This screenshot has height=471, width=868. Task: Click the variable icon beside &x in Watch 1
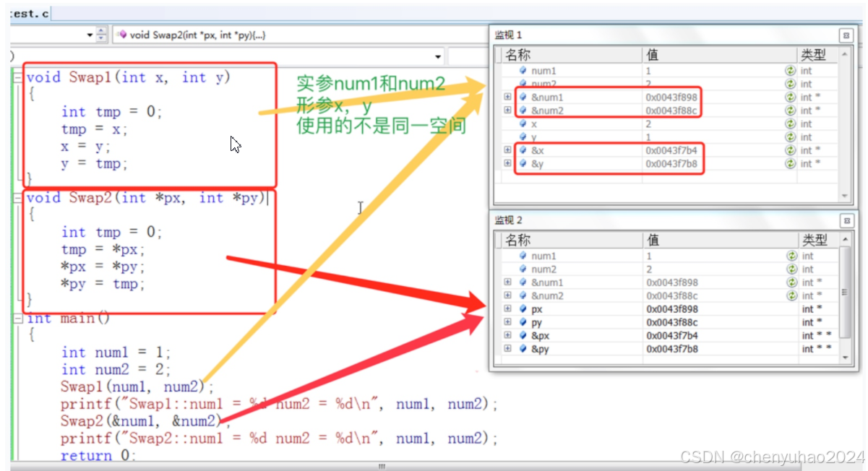[x=523, y=150]
